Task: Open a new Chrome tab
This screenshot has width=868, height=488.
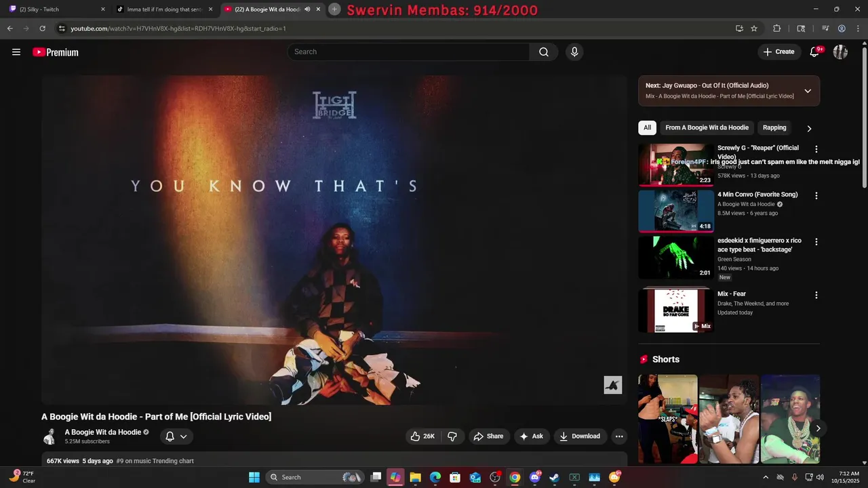Action: pyautogui.click(x=334, y=9)
